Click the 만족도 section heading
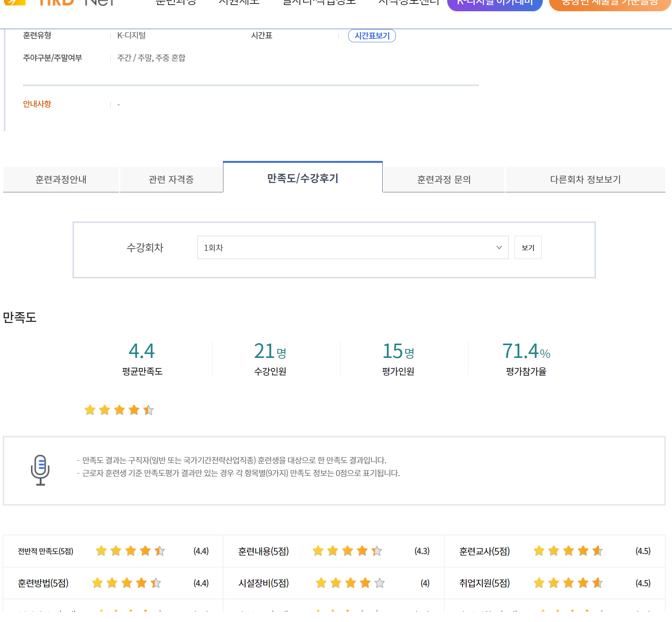The width and height of the screenshot is (672, 622). point(19,317)
